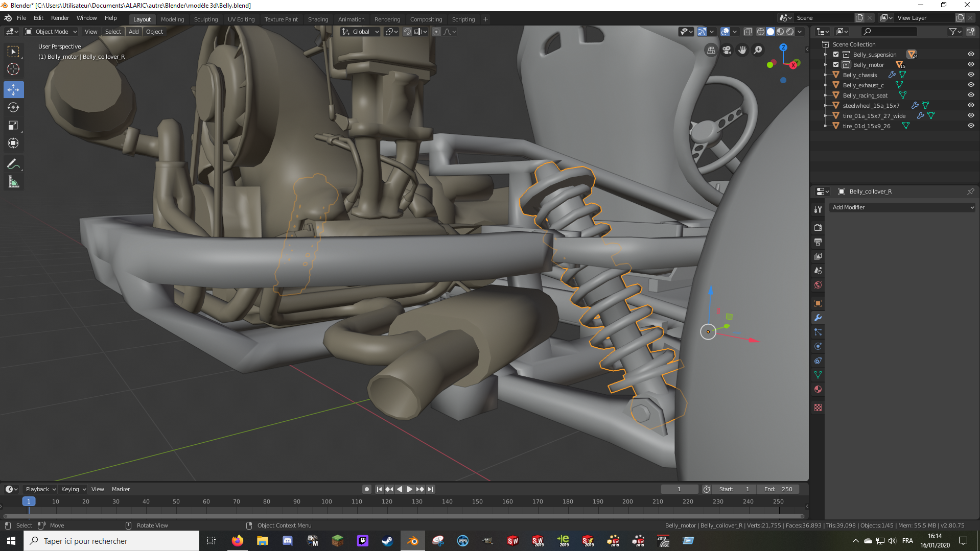
Task: Open the Material properties tab
Action: [x=818, y=390]
